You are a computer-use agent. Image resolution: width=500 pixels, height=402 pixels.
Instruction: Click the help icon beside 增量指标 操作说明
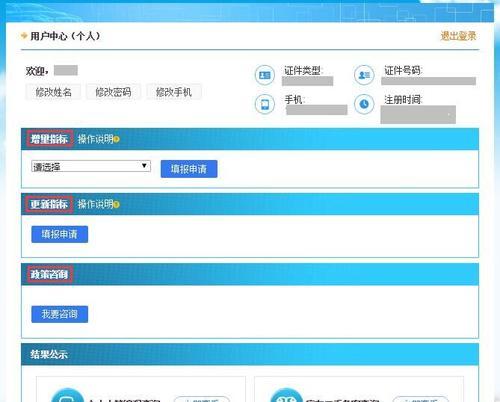116,139
